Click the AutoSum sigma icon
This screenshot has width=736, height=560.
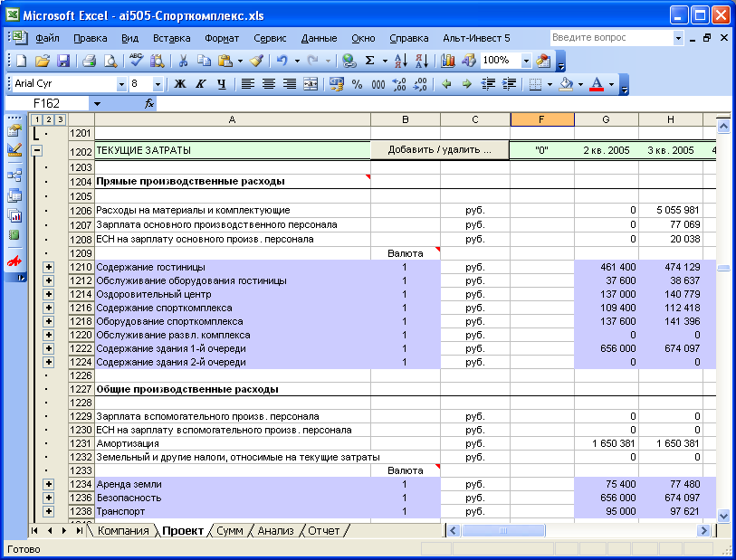click(370, 61)
